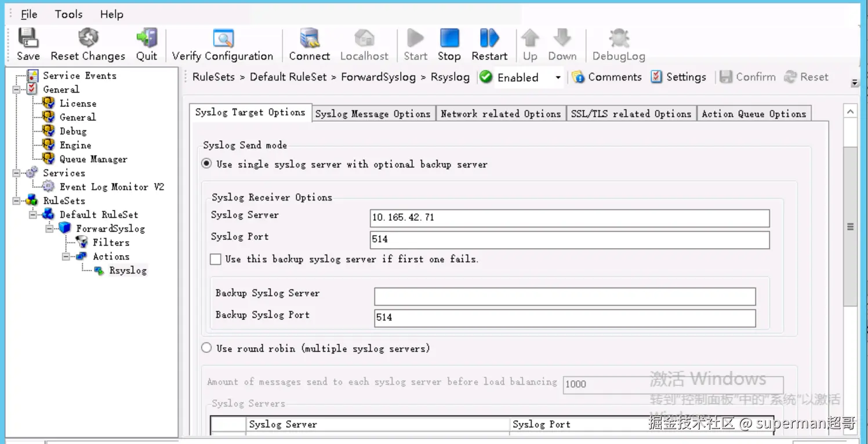The height and width of the screenshot is (444, 868).
Task: Open the Enabled dropdown arrow
Action: point(558,77)
